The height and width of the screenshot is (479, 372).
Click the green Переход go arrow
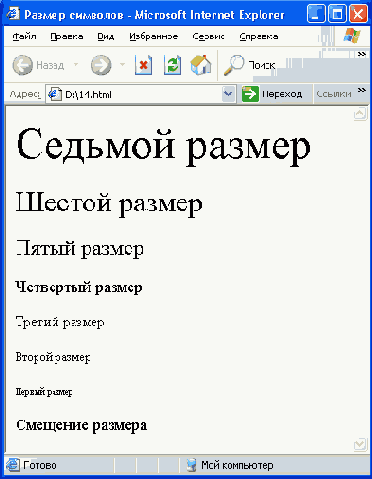(x=250, y=94)
